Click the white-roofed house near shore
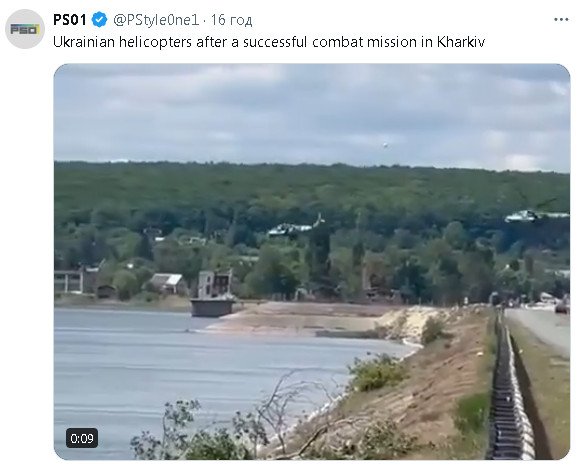This screenshot has height=467, width=587. pos(169,283)
